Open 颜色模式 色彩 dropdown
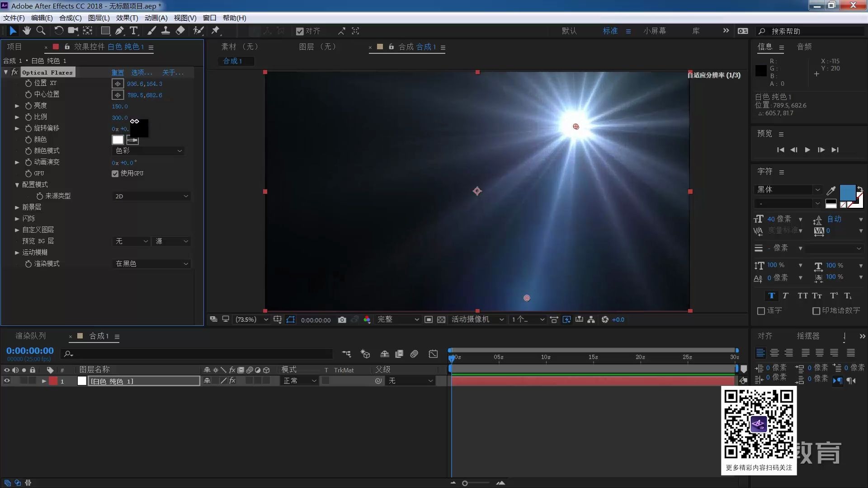Screen dimensions: 868x488 pos(148,151)
